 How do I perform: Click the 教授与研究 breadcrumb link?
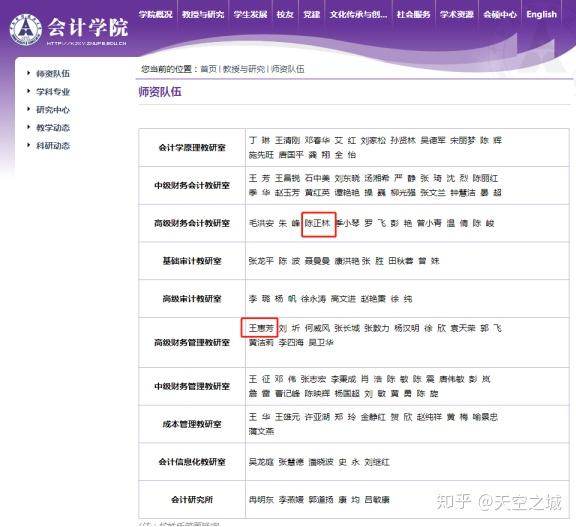pyautogui.click(x=244, y=69)
